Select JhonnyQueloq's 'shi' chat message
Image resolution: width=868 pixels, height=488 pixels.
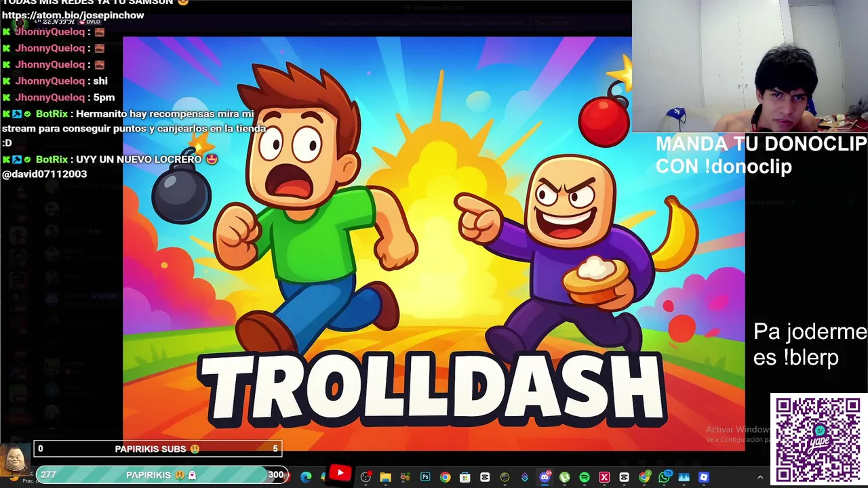click(55, 81)
